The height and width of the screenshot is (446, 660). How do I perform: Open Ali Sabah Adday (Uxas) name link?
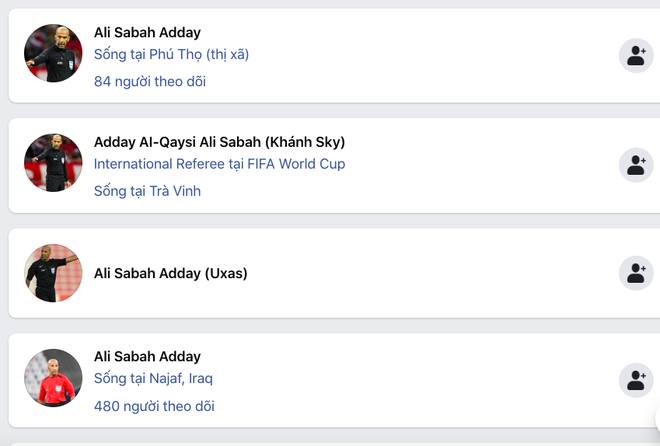click(x=170, y=272)
